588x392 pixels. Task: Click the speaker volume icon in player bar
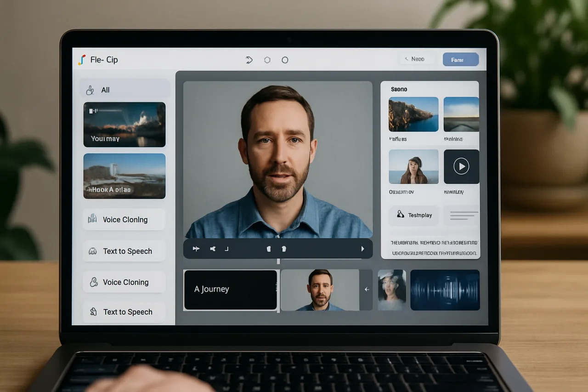tap(213, 249)
